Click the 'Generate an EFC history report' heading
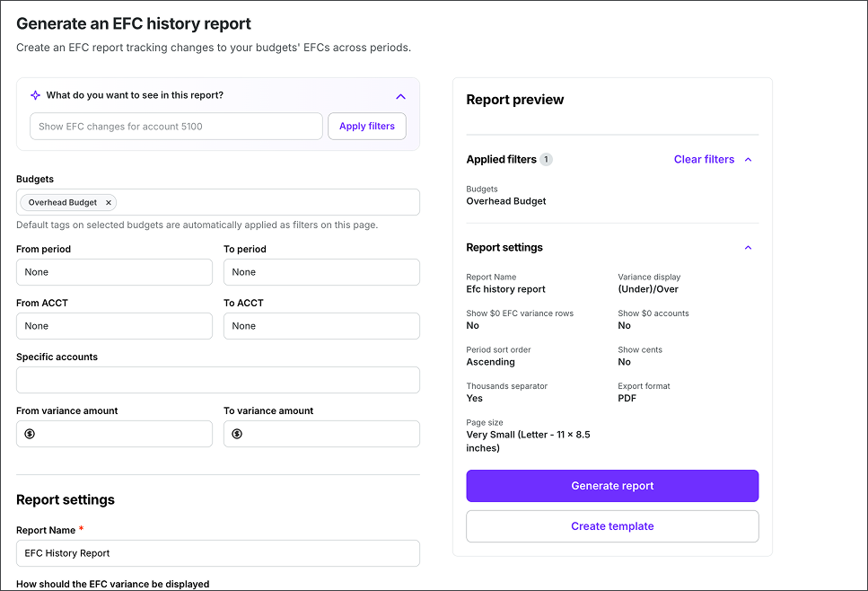868x591 pixels. coord(134,24)
